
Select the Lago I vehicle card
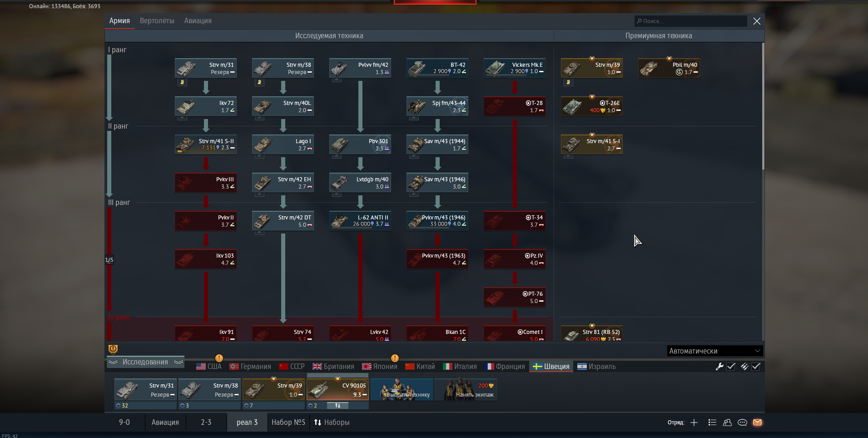283,144
